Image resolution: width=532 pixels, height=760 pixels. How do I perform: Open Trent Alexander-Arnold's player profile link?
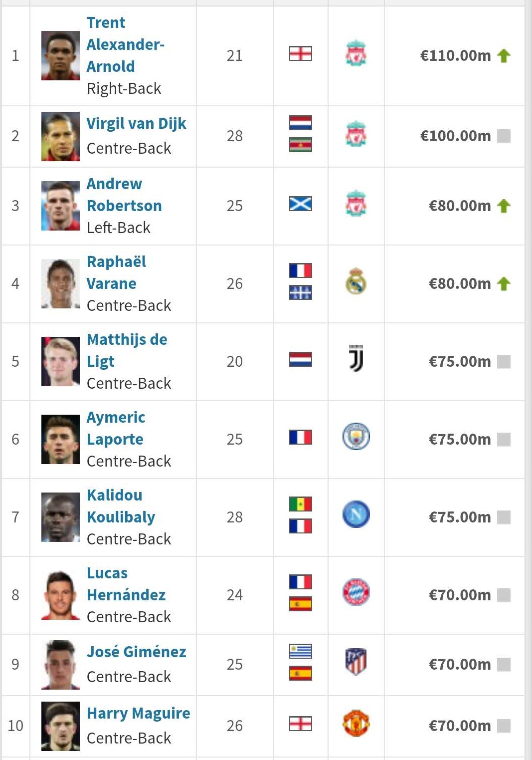(x=125, y=44)
